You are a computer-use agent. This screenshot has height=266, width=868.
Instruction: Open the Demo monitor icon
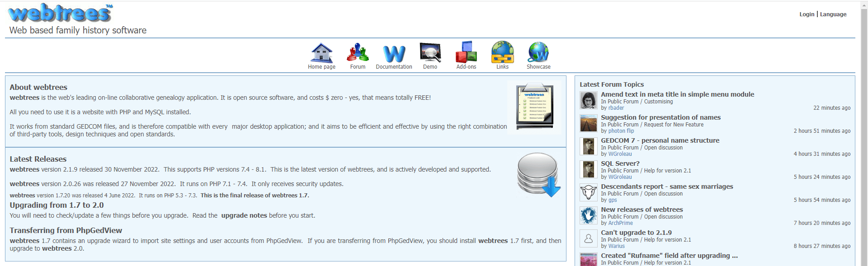430,52
